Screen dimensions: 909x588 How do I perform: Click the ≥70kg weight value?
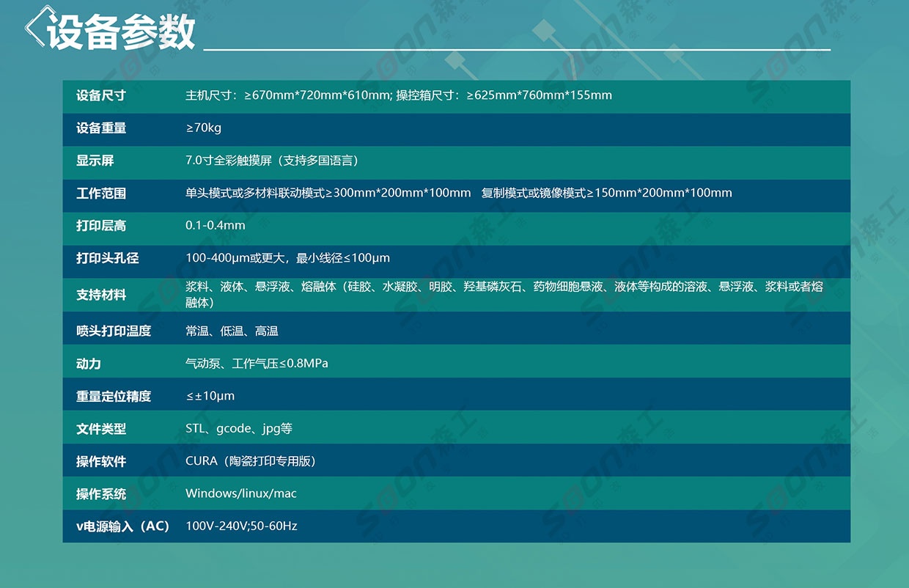coord(203,128)
